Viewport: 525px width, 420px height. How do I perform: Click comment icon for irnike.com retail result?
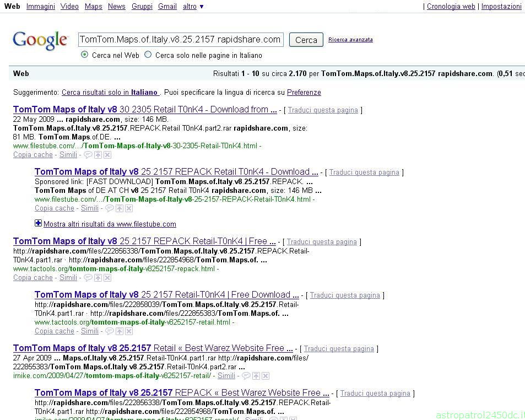[x=246, y=376]
